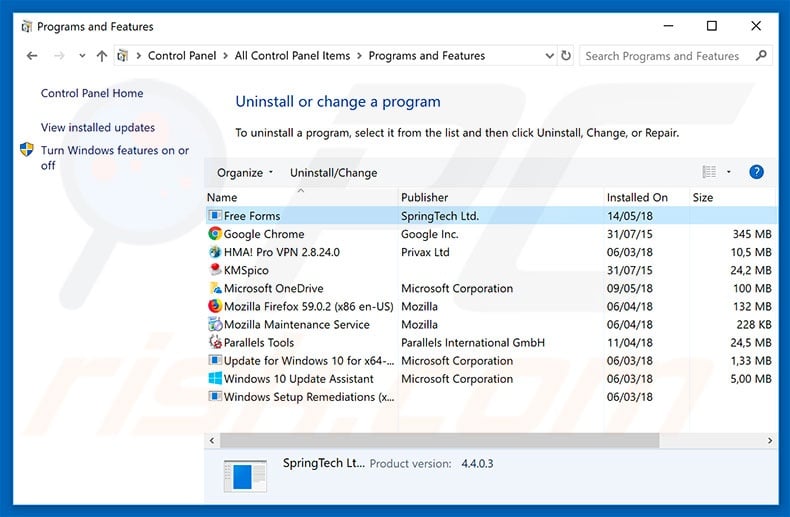The height and width of the screenshot is (517, 790).
Task: Click the SpringTech Ltd. publisher cell
Action: point(440,216)
